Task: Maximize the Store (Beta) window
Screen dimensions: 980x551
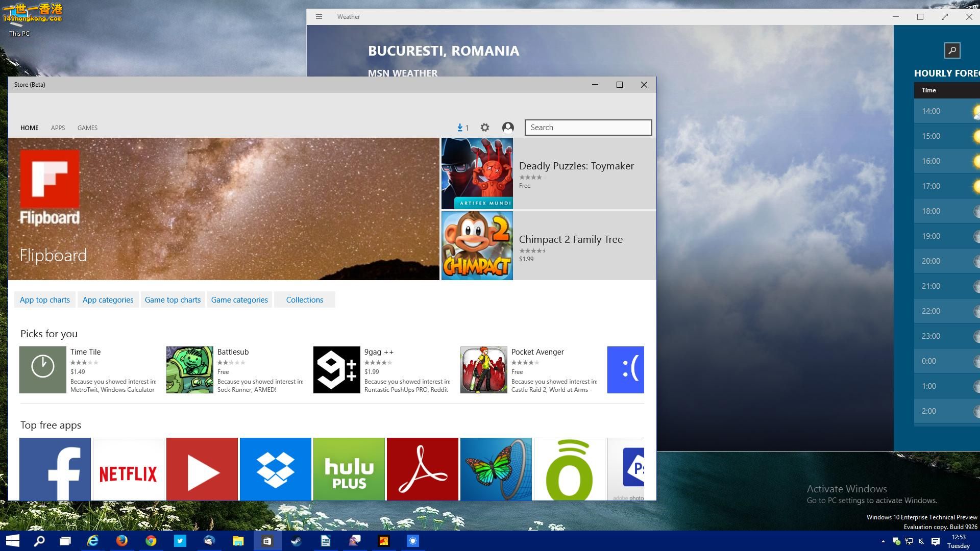Action: pyautogui.click(x=620, y=85)
